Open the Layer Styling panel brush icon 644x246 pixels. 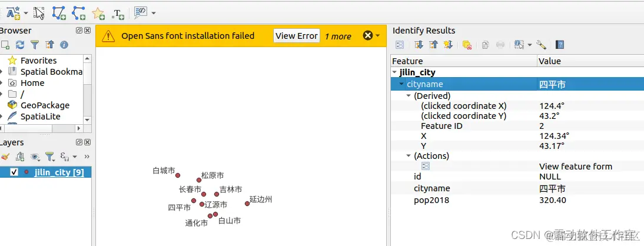(x=5, y=157)
